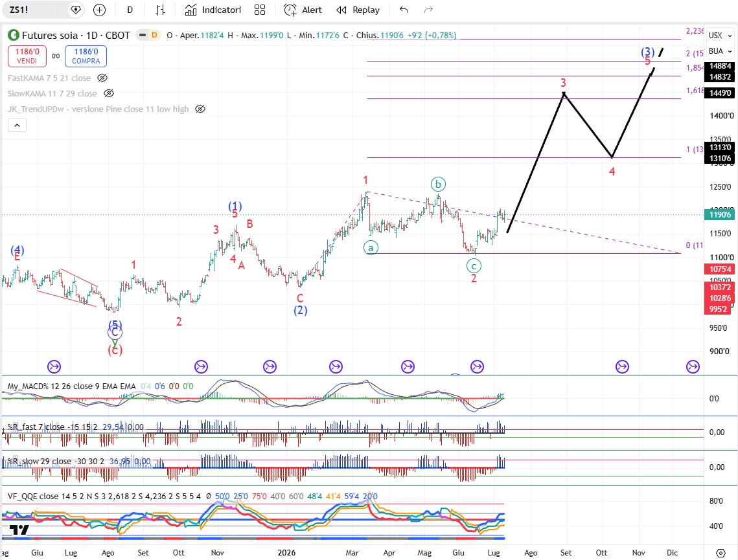
Task: Select the %R_slow indicator label
Action: tap(56, 461)
